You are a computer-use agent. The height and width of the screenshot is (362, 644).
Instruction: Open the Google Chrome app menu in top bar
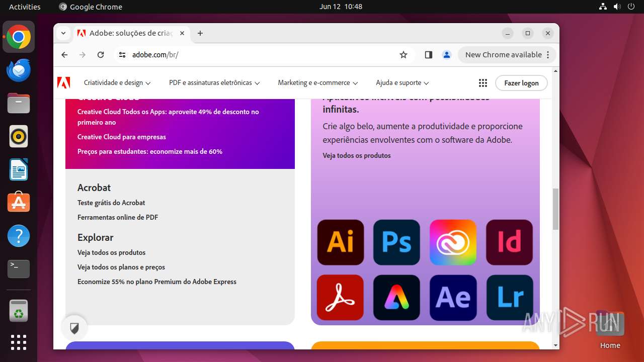[91, 7]
